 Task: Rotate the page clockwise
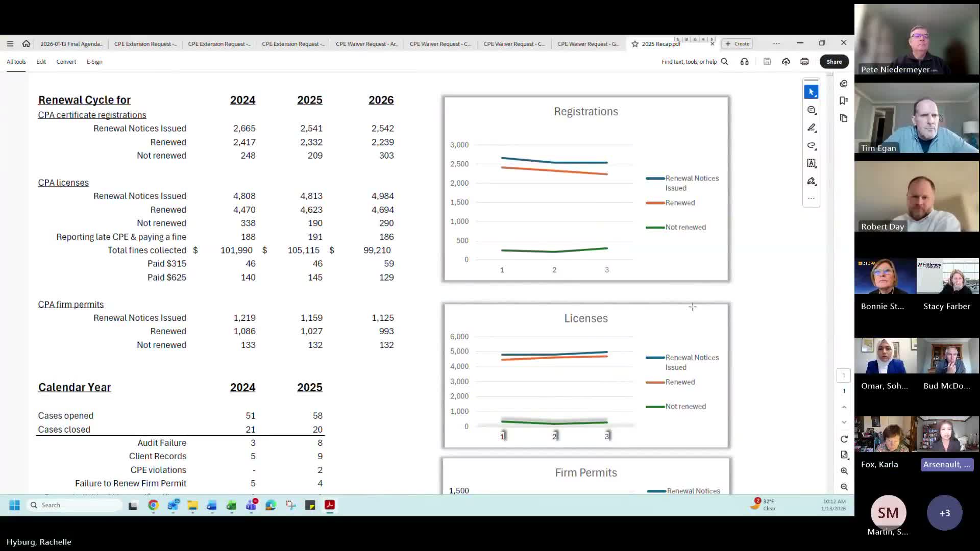(844, 439)
